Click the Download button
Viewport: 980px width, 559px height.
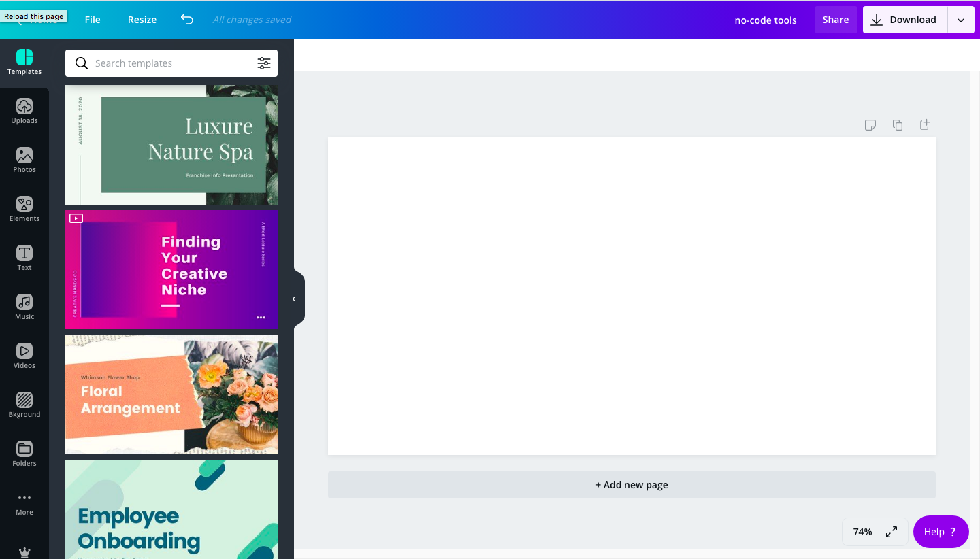point(905,20)
